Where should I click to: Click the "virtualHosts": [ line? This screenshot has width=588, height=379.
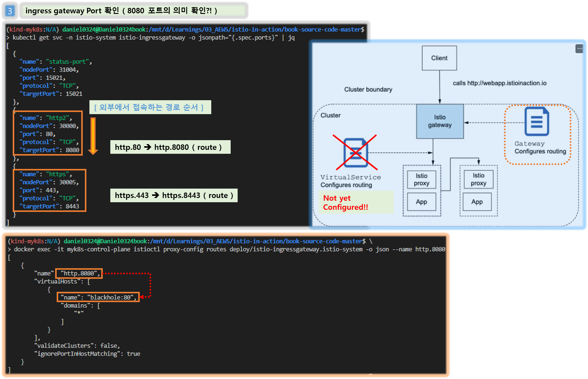point(62,282)
